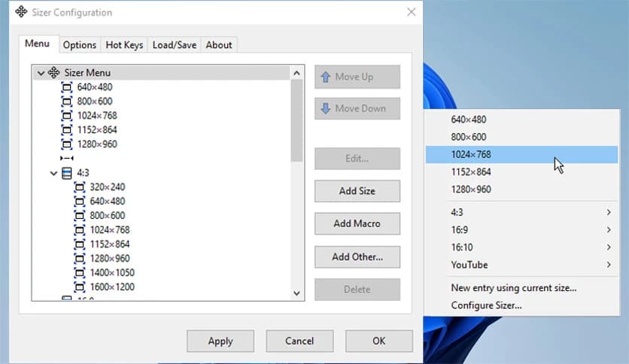The image size is (629, 364).
Task: Choose 1024×768 in the popup menu
Action: click(521, 154)
